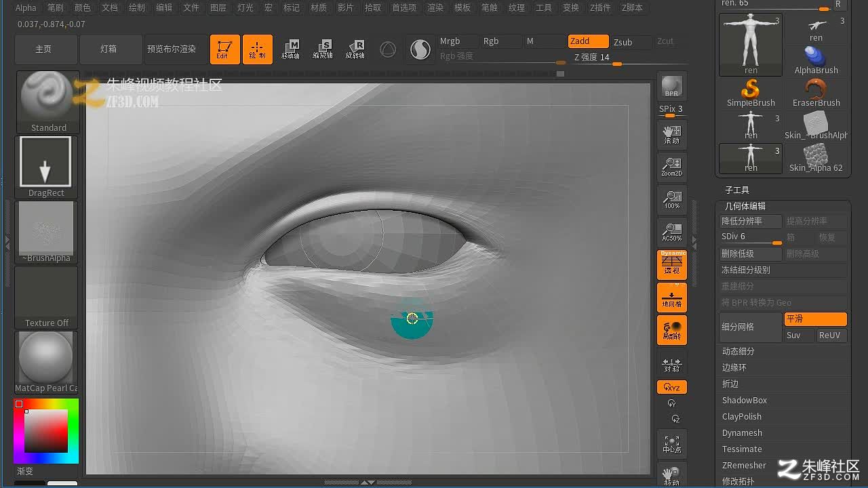Select the Skin_-BrushAlpha tool
This screenshot has height=488, width=868.
tap(816, 125)
